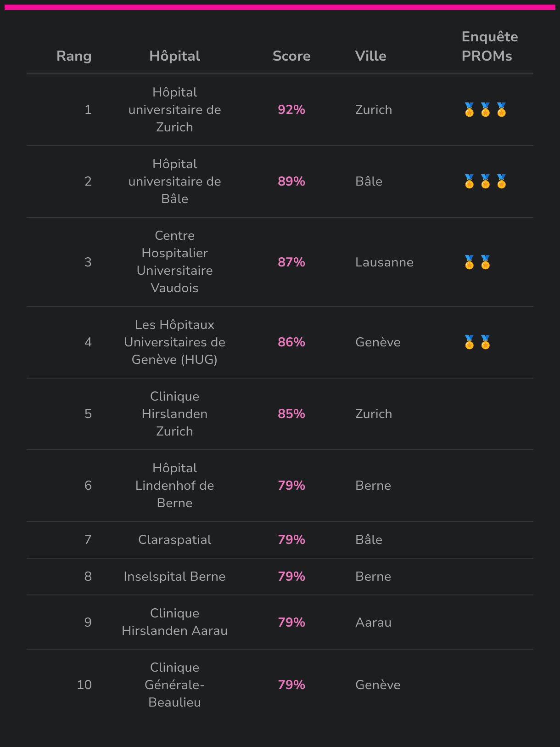
Task: Click the medal icons in the HUG row
Action: click(477, 342)
